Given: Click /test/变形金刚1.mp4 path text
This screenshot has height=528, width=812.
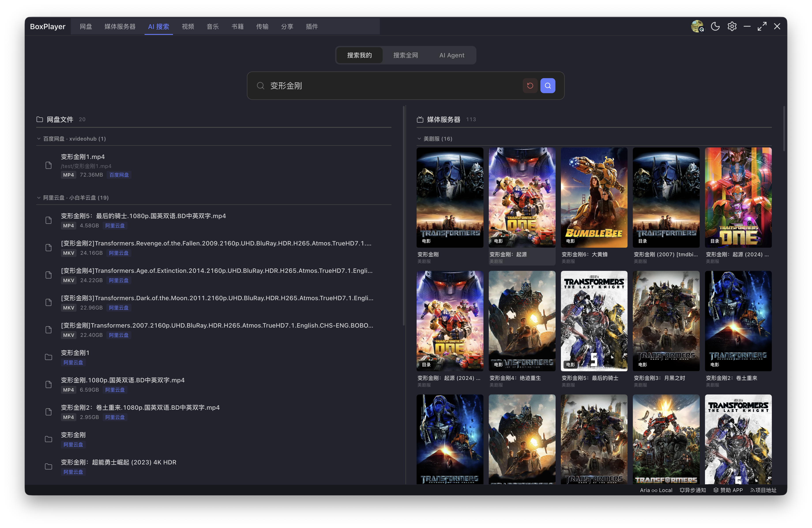Looking at the screenshot, I should click(x=86, y=166).
